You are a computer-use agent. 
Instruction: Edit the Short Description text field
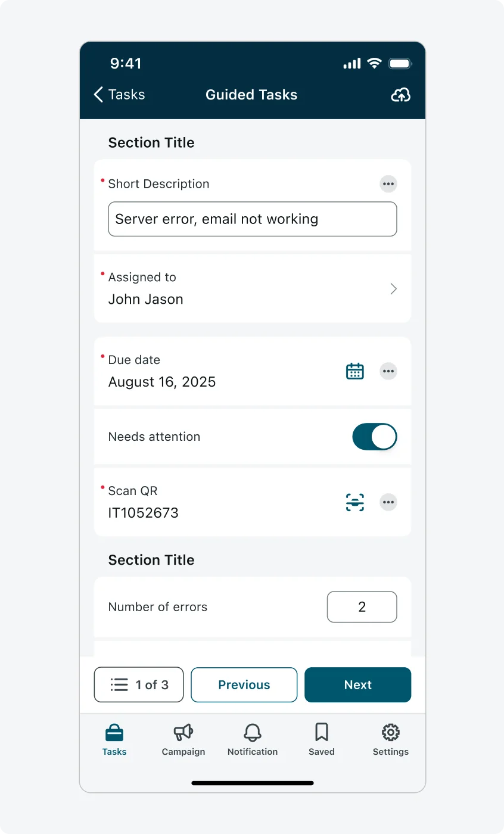252,219
